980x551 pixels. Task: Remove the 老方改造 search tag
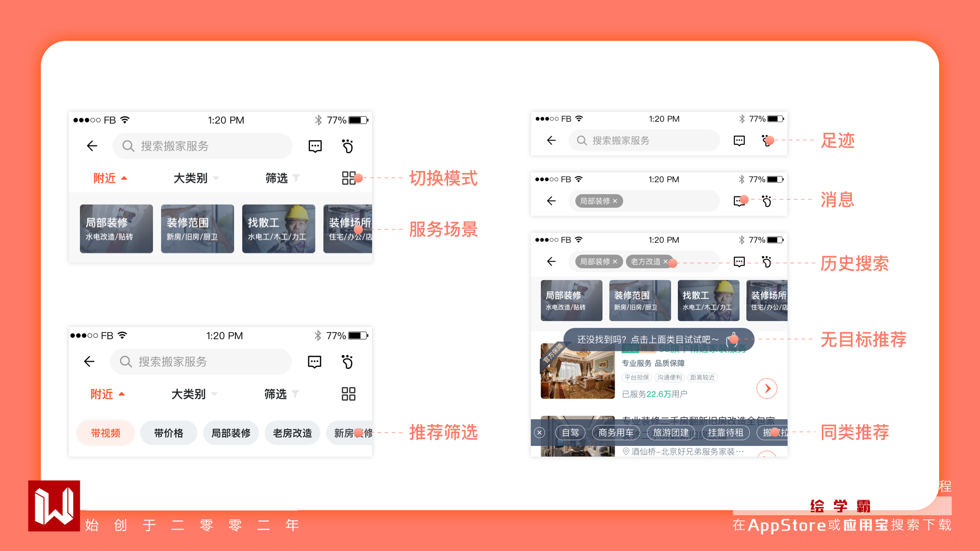(x=665, y=262)
